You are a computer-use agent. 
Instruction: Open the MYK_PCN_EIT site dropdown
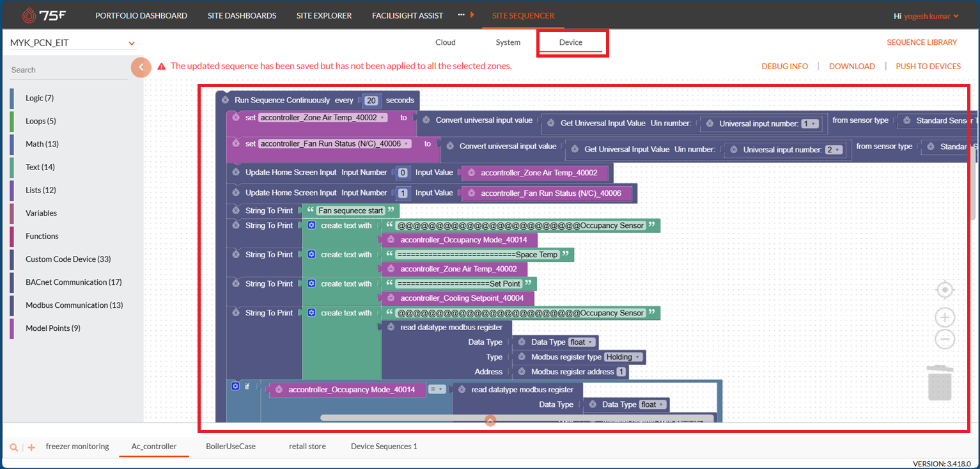[73, 44]
